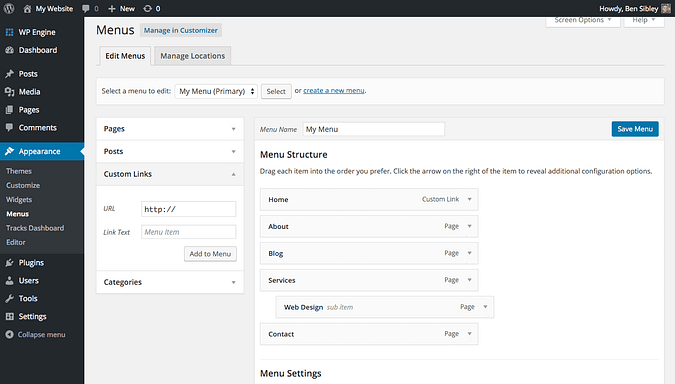Open the comments bubble in admin bar
675x384 pixels.
click(86, 9)
